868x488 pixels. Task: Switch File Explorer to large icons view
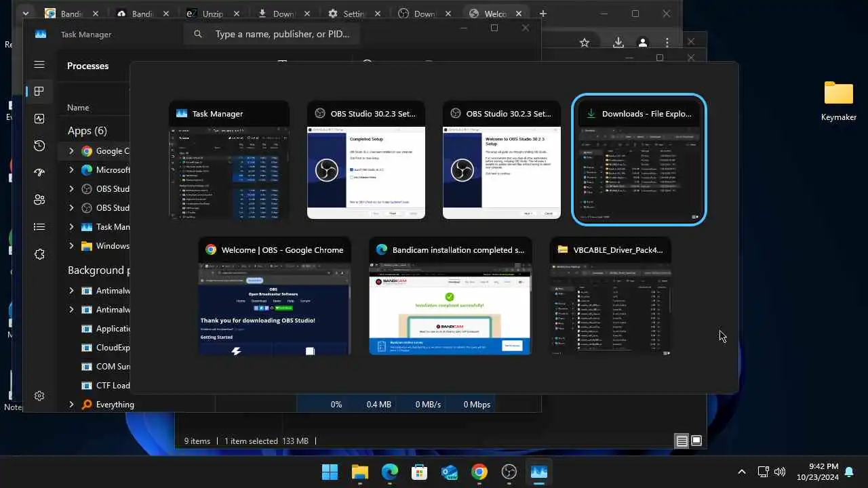click(696, 441)
